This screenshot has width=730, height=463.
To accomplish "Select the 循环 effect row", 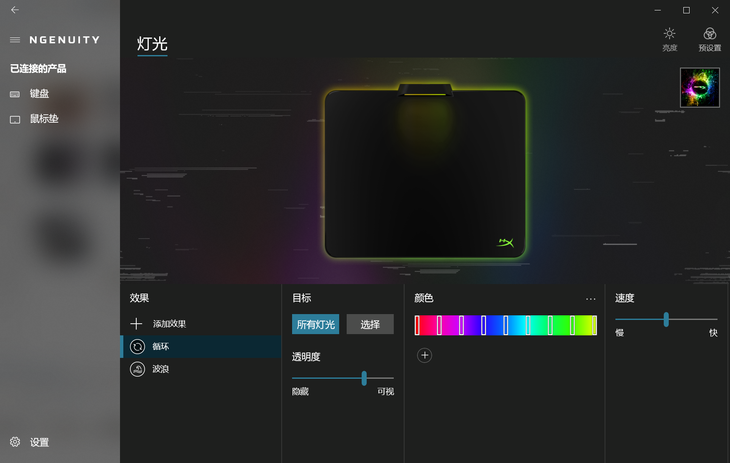I will click(x=201, y=347).
